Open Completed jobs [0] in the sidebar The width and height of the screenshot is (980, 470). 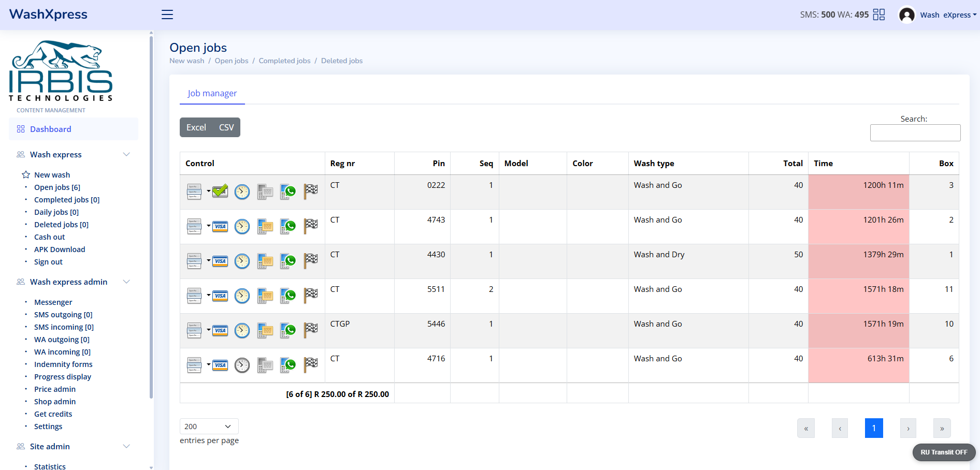[67, 200]
